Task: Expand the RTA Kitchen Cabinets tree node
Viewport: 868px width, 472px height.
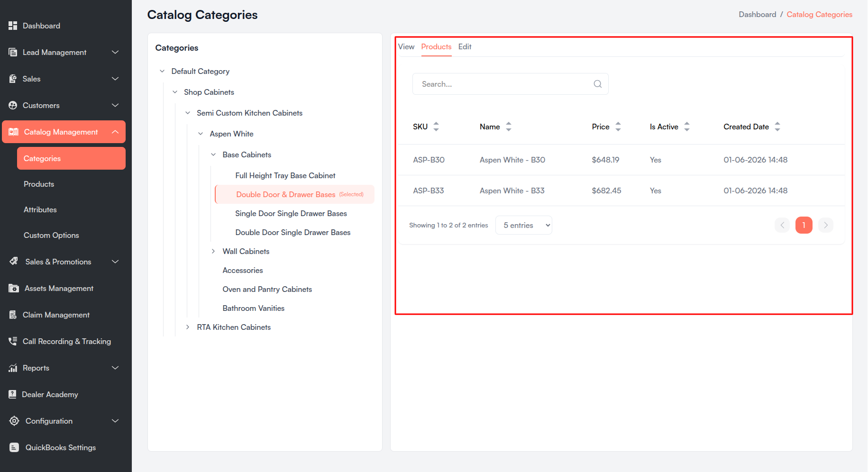Action: coord(188,327)
